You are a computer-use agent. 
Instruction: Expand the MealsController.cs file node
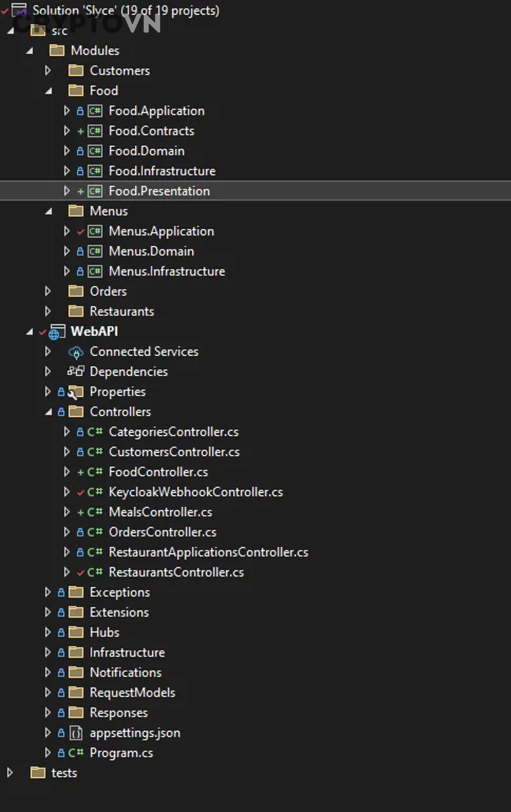pos(67,512)
